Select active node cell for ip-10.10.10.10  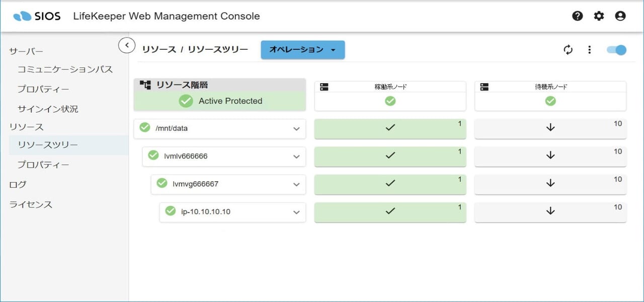[390, 211]
